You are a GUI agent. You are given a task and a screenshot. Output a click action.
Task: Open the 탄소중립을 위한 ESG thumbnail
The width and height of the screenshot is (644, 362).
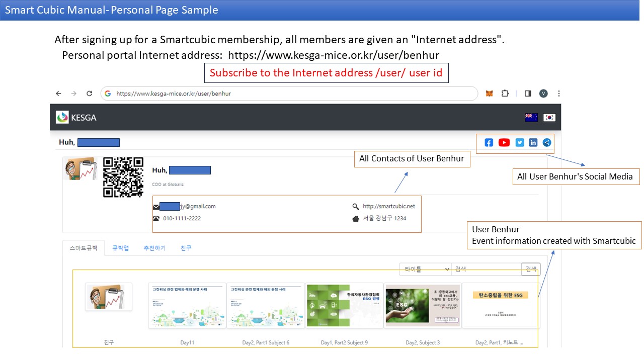501,306
